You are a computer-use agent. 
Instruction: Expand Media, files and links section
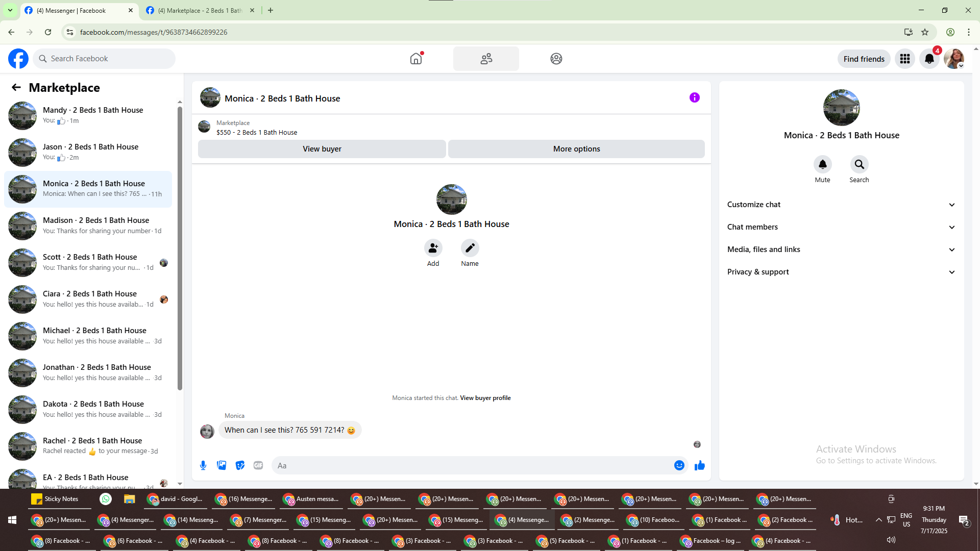coord(841,249)
